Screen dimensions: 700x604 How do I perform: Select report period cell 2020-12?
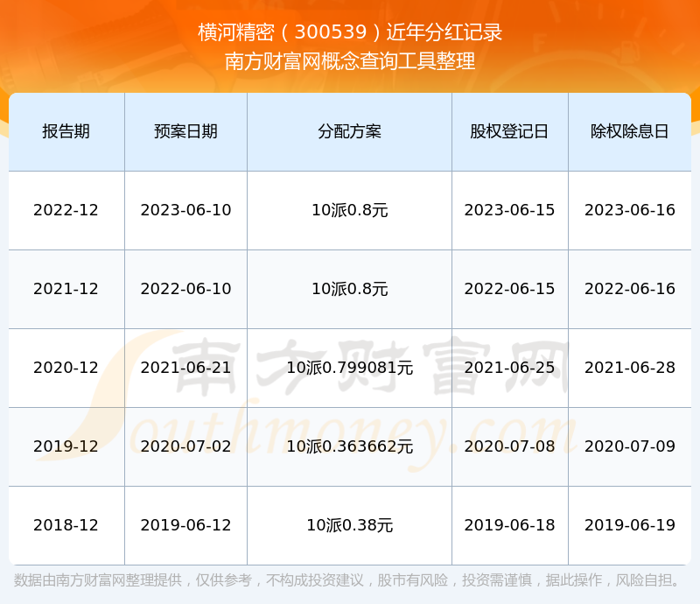(x=66, y=368)
